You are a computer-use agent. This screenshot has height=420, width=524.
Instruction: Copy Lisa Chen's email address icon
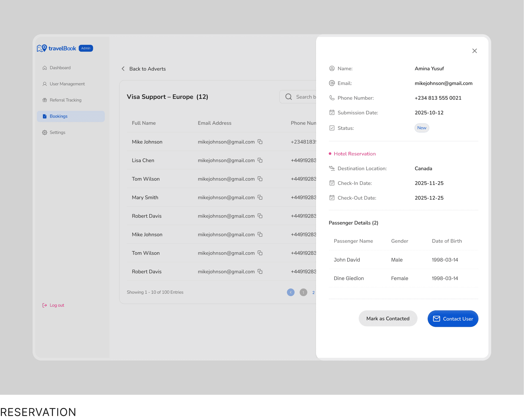pyautogui.click(x=260, y=160)
